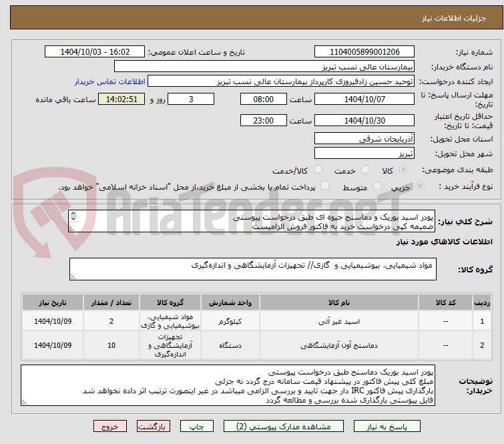Click the کیلوگرم unit cell
504x444 pixels.
[x=230, y=321]
